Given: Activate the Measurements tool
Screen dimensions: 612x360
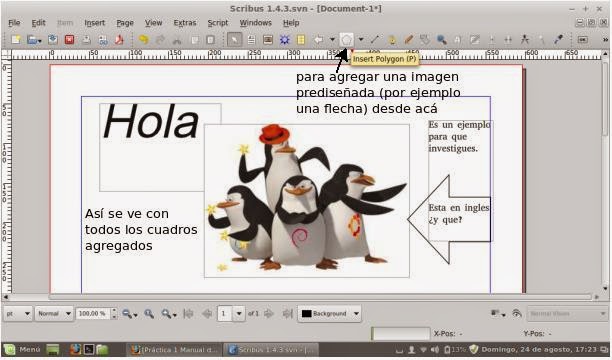Looking at the screenshot, I should [525, 39].
